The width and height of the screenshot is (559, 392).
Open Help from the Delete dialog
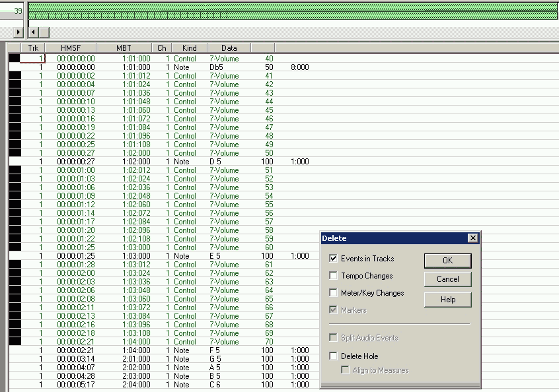tap(447, 300)
